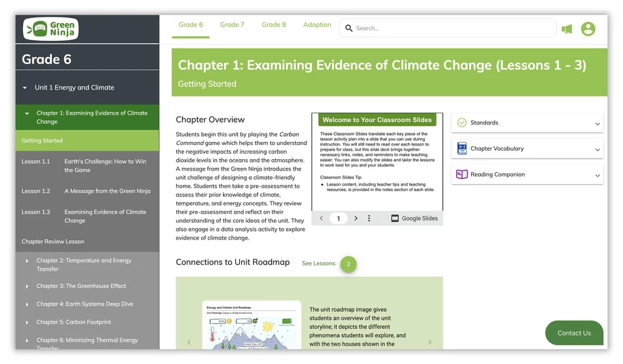Expand the Standards panel dropdown
The width and height of the screenshot is (623, 364).
coord(597,123)
